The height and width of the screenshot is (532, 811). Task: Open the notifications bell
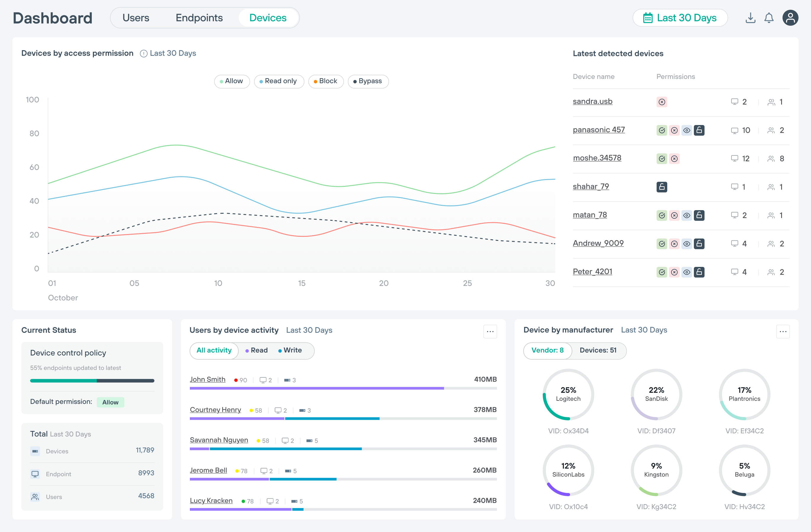(769, 18)
